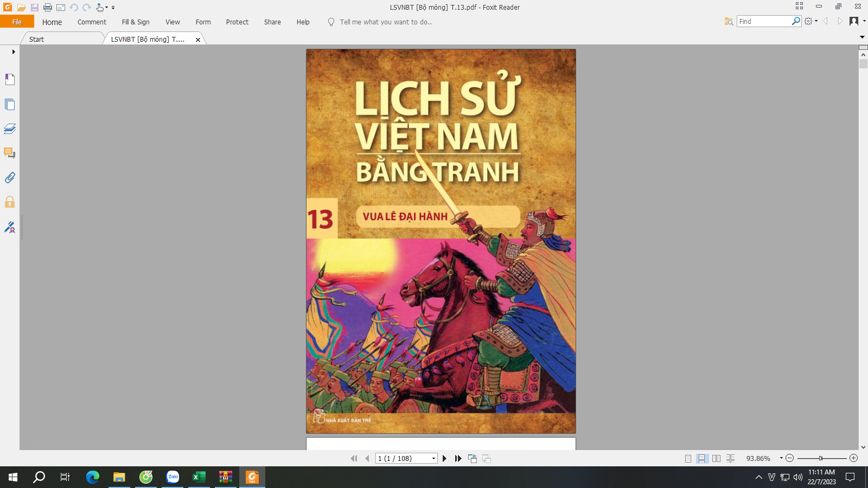Go to first page button
The width and height of the screenshot is (868, 488).
click(354, 459)
